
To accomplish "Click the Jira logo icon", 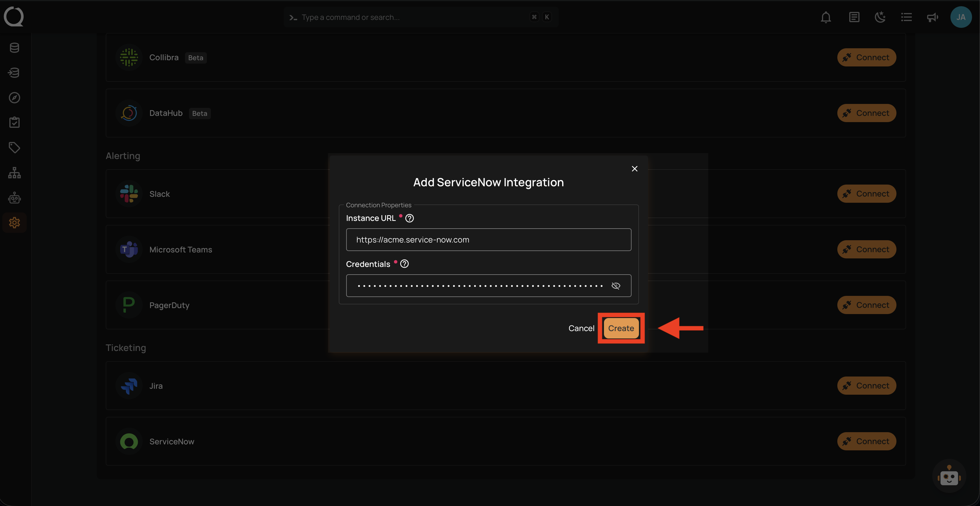I will coord(129,386).
